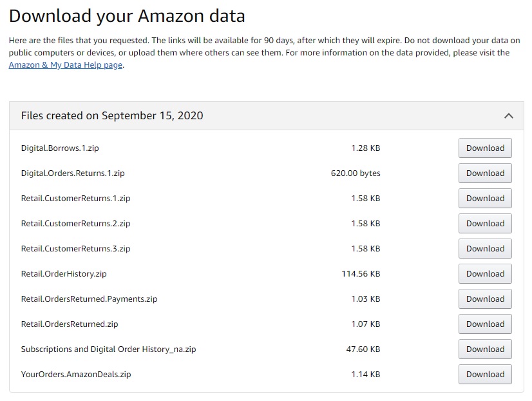Click the YourOrders.AmazonDeals.zip file name
This screenshot has width=532, height=401.
[75, 374]
